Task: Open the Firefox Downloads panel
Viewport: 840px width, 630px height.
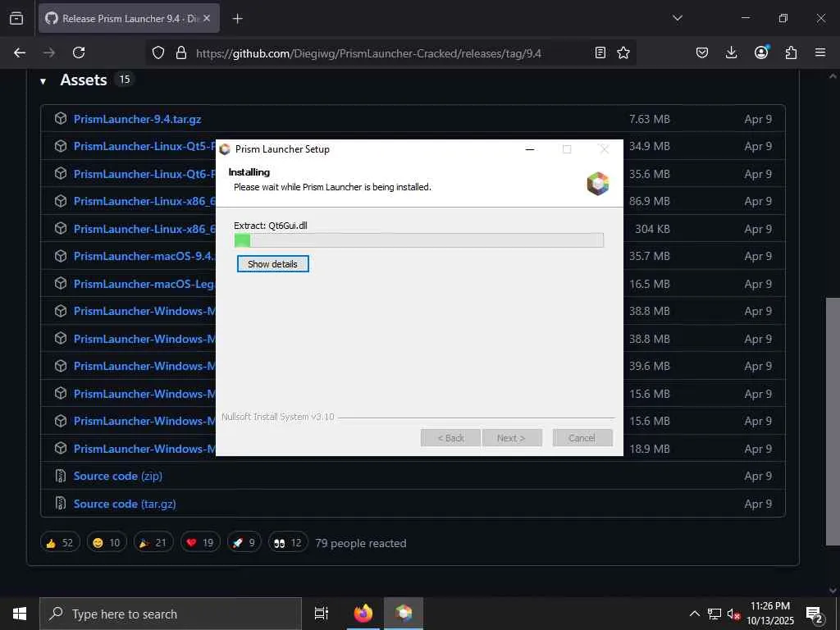Action: (731, 52)
